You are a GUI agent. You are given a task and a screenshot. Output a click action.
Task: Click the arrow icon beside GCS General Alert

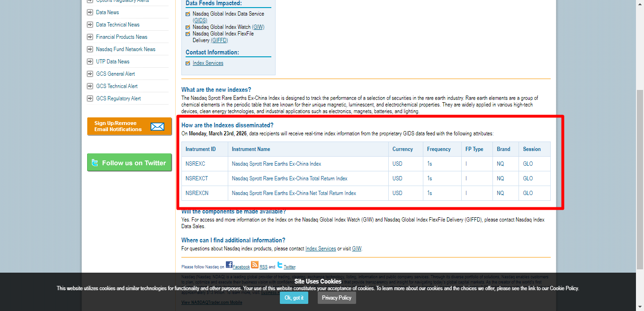click(90, 74)
